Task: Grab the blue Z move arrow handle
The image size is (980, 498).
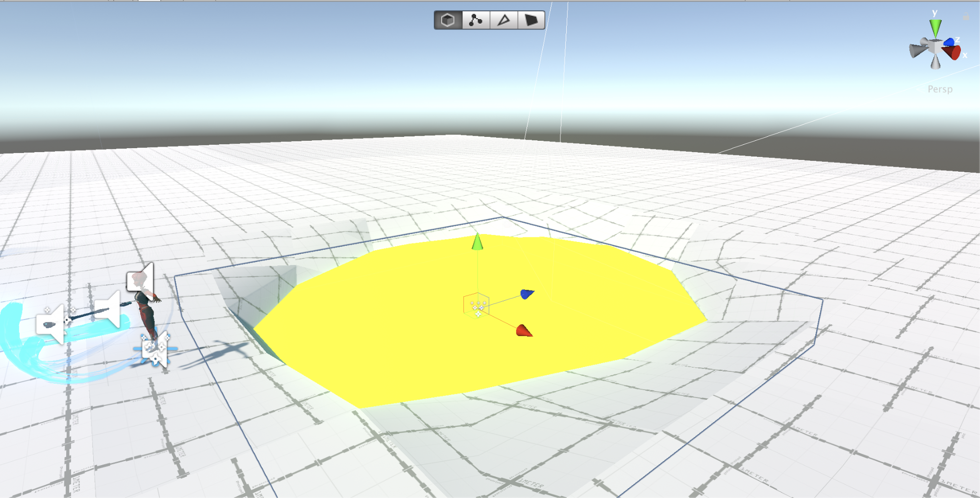Action: pyautogui.click(x=527, y=294)
